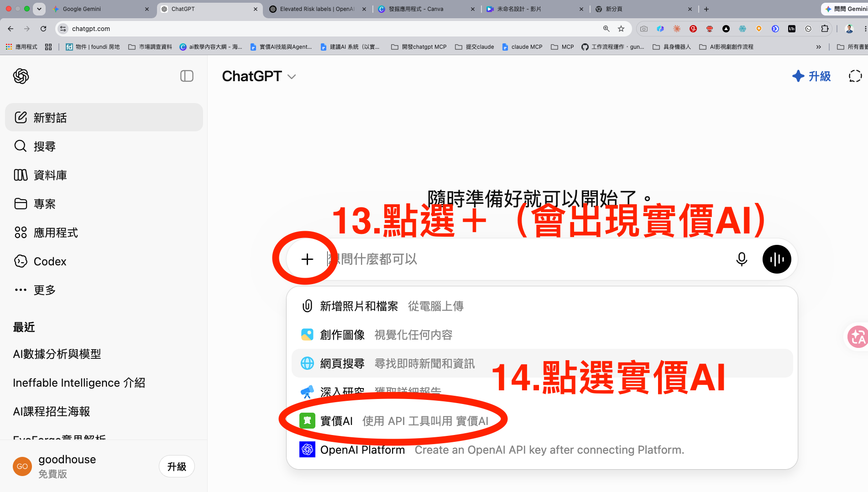Click the goodhouse account profile
Screen dimensions: 868x492
[x=55, y=466]
